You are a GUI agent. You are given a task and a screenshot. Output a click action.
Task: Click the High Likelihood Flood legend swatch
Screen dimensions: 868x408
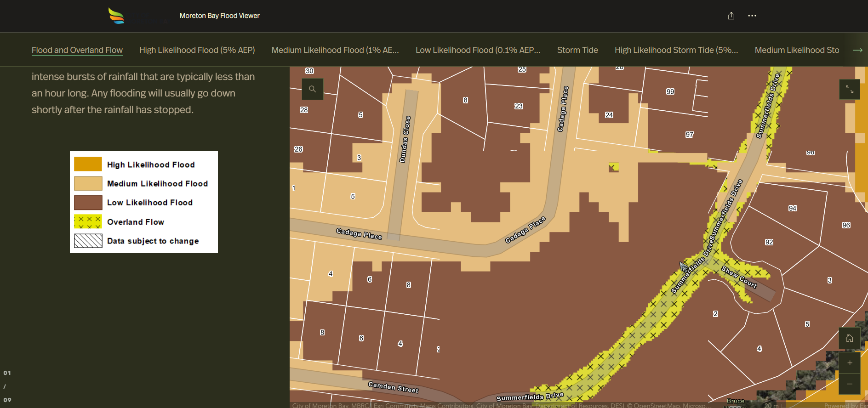point(88,164)
